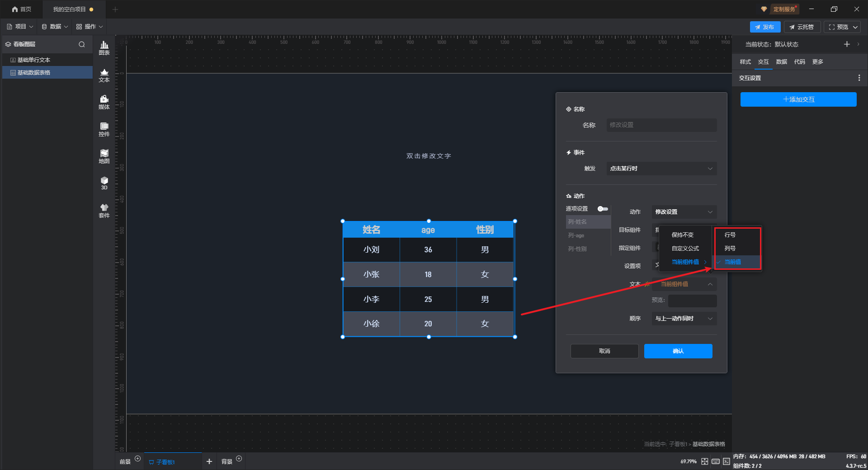
Task: Open the 套件 kit component panel
Action: click(104, 211)
